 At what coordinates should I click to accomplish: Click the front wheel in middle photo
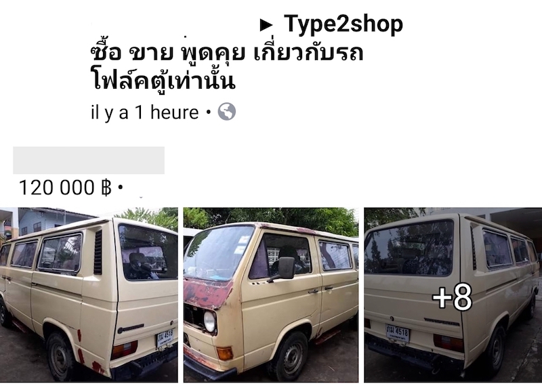coord(291,357)
